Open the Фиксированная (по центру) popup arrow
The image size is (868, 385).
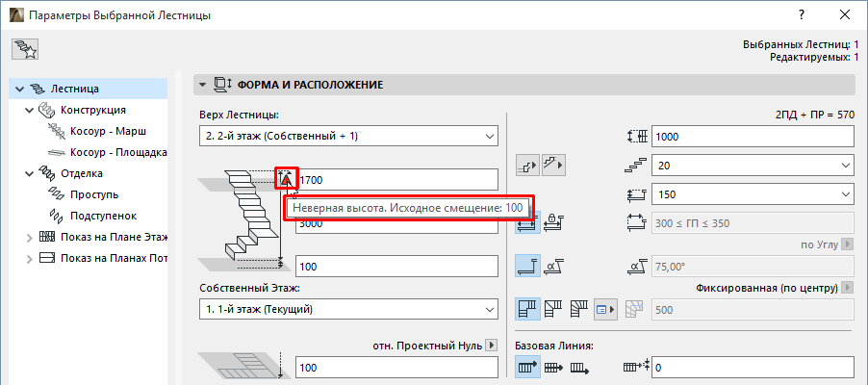(x=847, y=288)
